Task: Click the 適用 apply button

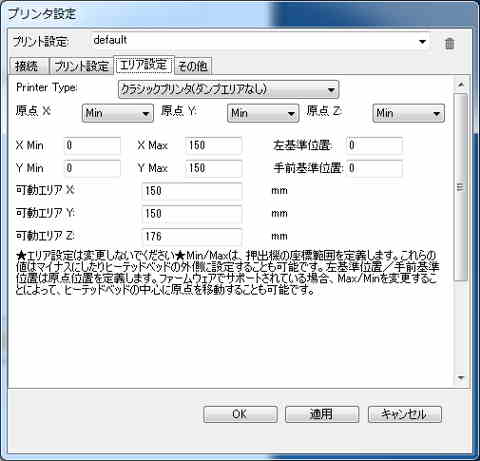Action: coord(322,414)
